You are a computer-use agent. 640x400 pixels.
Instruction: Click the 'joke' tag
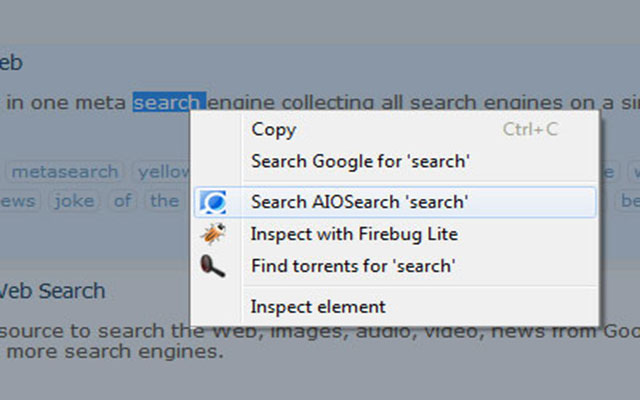click(x=75, y=200)
